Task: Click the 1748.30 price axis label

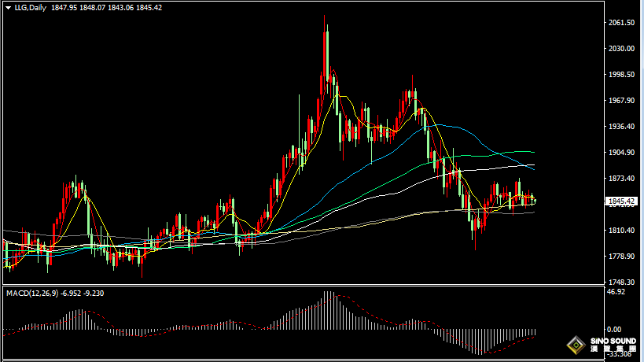Action: 621,283
